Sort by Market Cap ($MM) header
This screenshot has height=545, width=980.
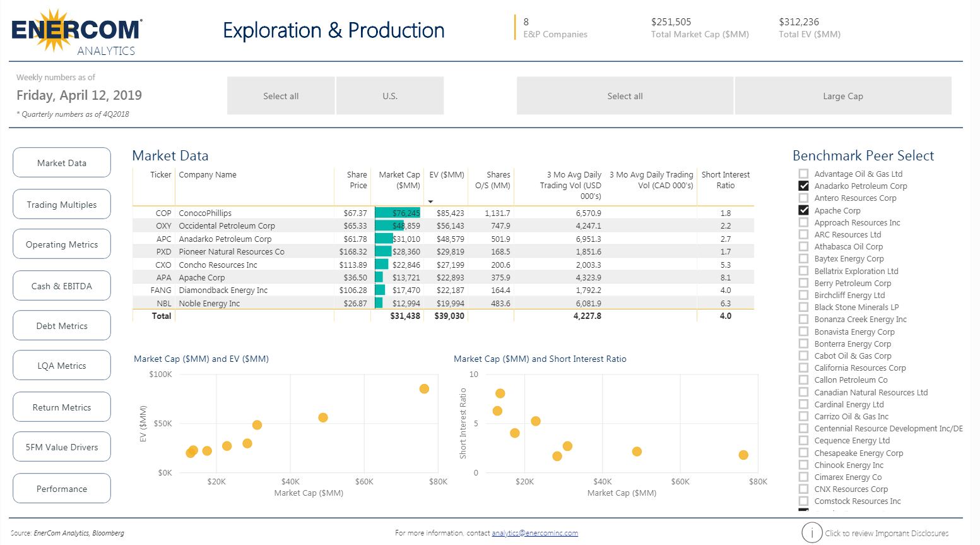pos(399,180)
